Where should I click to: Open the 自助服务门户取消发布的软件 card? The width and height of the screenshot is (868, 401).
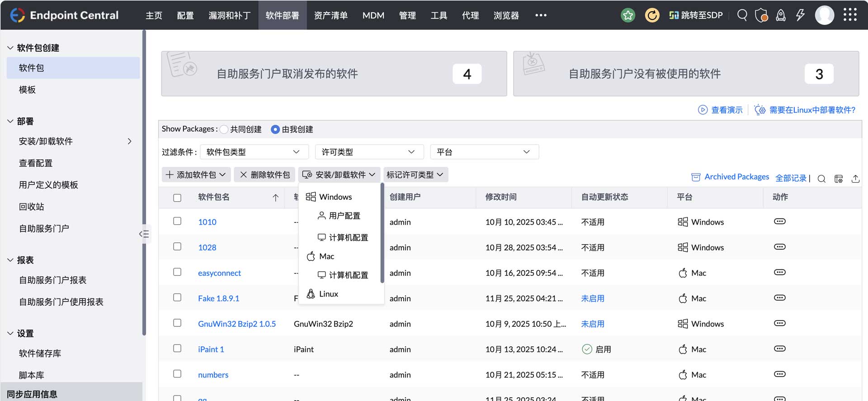pos(334,74)
